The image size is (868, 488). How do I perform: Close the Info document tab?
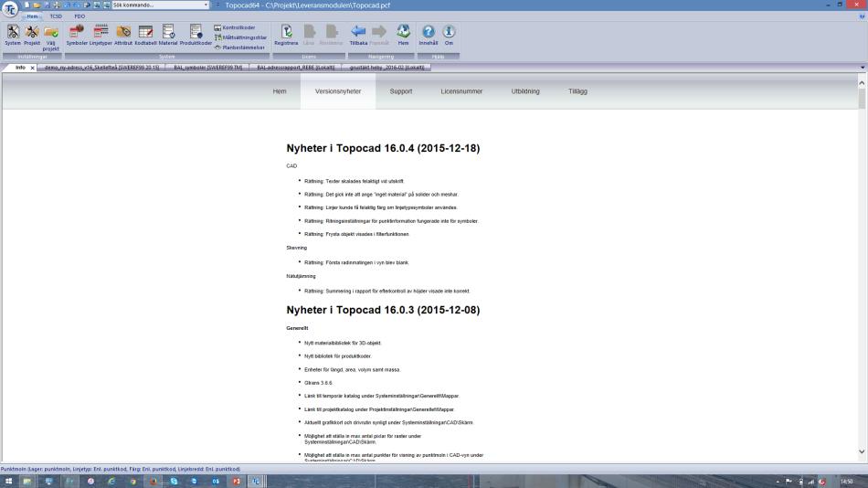(x=33, y=68)
